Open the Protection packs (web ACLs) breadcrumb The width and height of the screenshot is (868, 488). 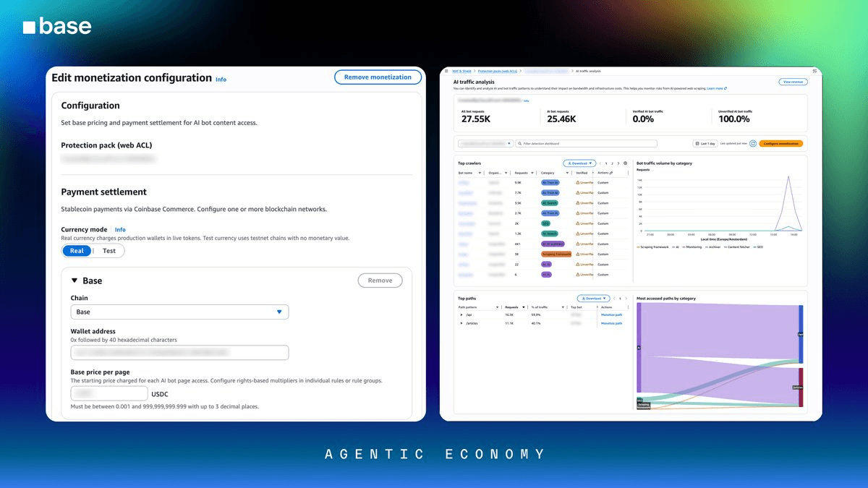[x=498, y=71]
